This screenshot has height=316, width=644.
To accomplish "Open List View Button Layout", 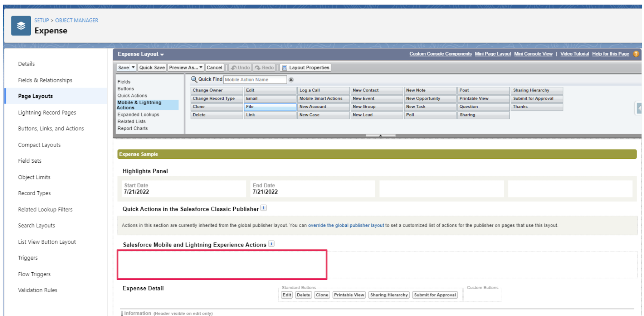I will tap(47, 242).
